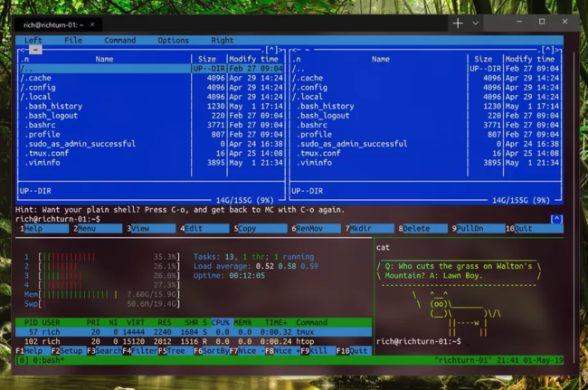Click the htop F10 Quit key
This screenshot has width=588, height=390.
[354, 350]
